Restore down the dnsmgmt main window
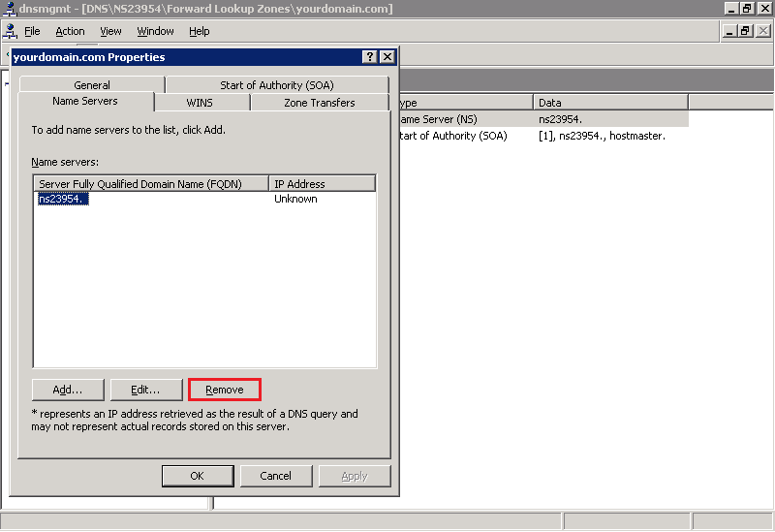The image size is (775, 532). coord(747,9)
